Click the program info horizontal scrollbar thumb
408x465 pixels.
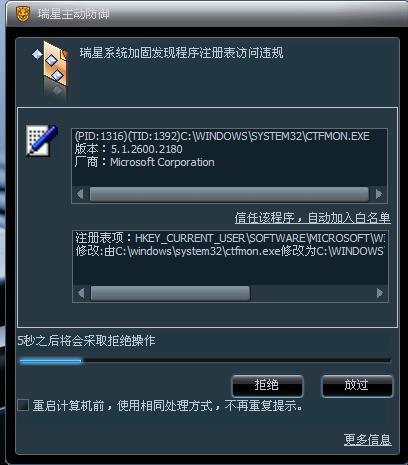[229, 194]
